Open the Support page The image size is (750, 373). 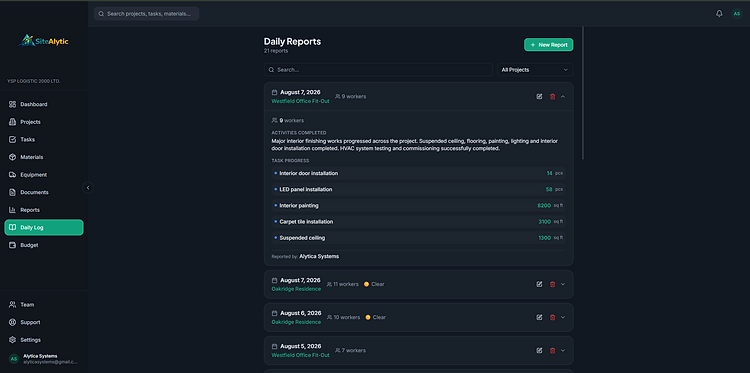(44, 322)
